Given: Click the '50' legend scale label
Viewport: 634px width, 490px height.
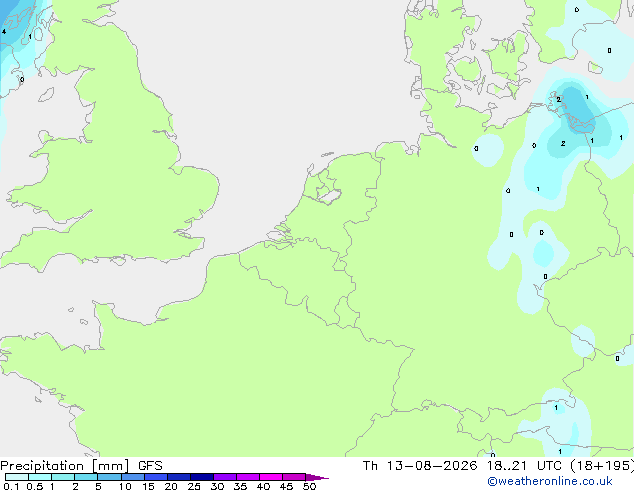Looking at the screenshot, I should tap(309, 486).
